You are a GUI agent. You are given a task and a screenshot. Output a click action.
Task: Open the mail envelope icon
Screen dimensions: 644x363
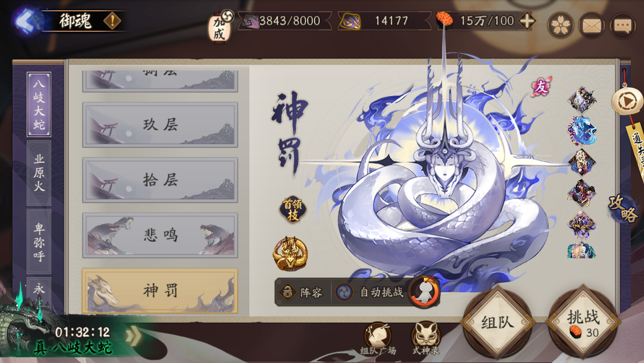[592, 26]
